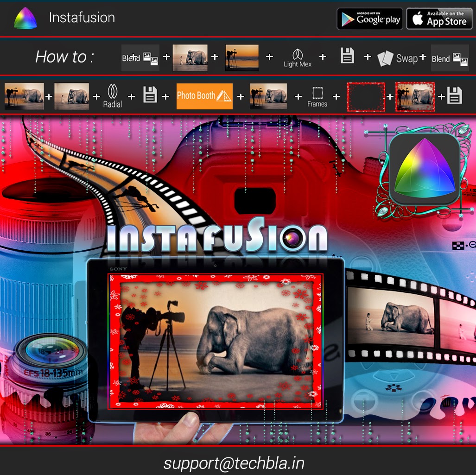Screen dimensions: 476x475
Task: Click the framed elephant photo on the tablet
Action: tap(216, 342)
